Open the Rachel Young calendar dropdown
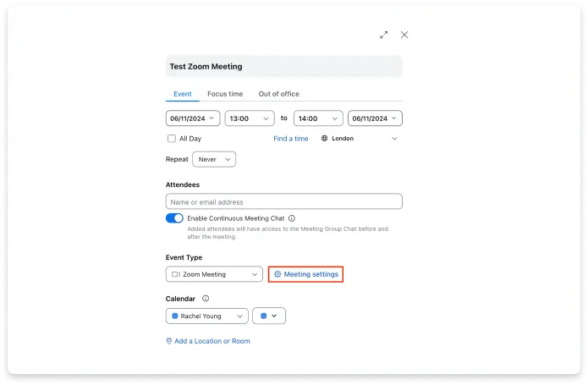The height and width of the screenshot is (385, 588). pos(207,316)
